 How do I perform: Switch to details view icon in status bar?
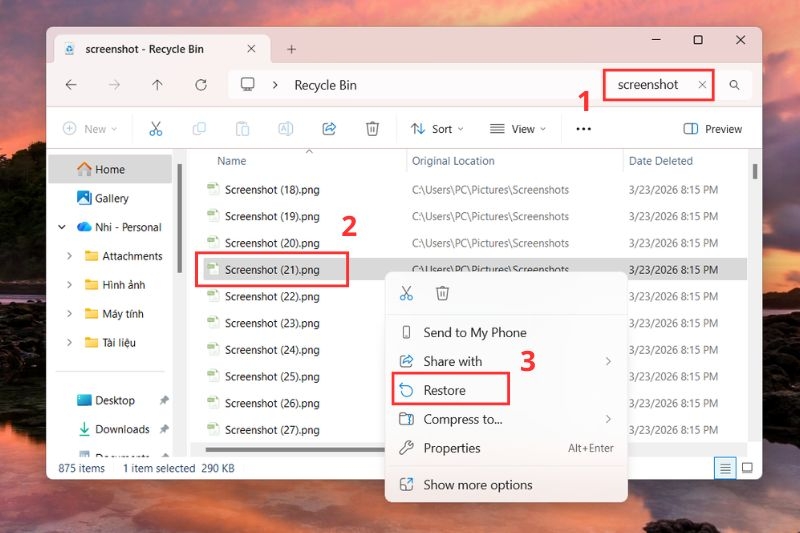tap(725, 468)
